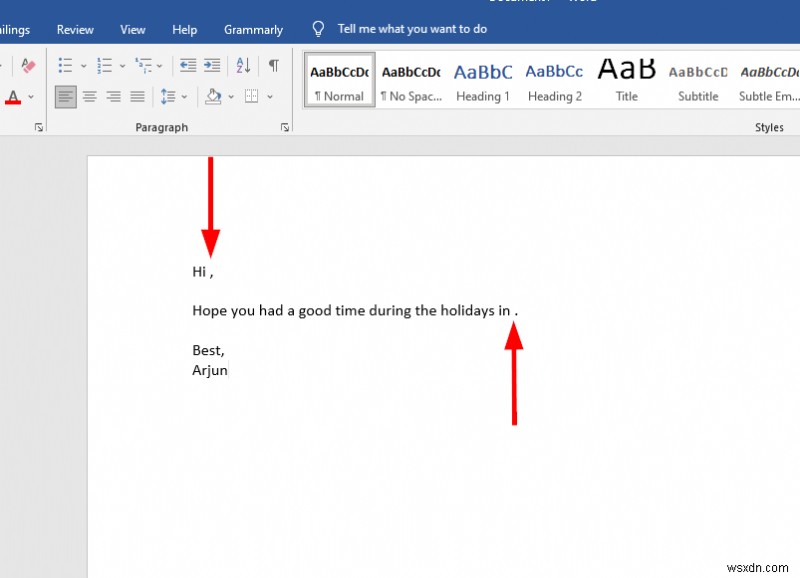Viewport: 800px width, 578px height.
Task: Open the Grammarly ribbon tab
Action: (253, 29)
